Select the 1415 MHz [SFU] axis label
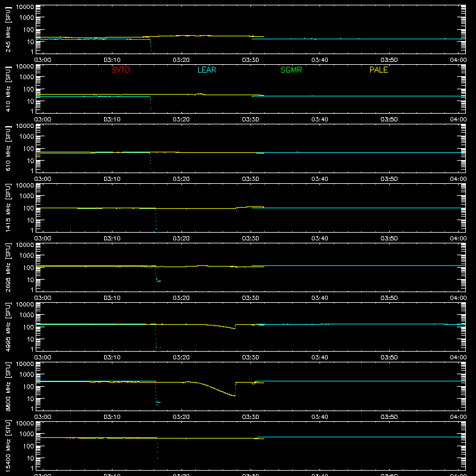 click(8, 208)
